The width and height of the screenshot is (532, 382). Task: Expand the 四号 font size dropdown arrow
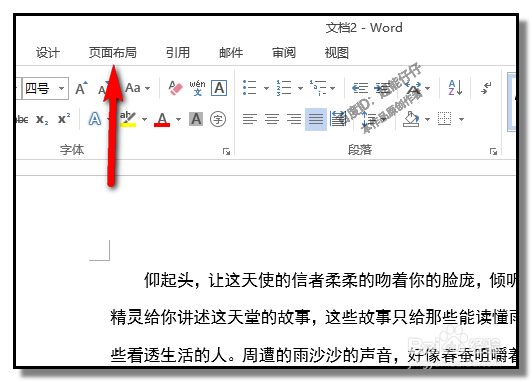click(61, 89)
